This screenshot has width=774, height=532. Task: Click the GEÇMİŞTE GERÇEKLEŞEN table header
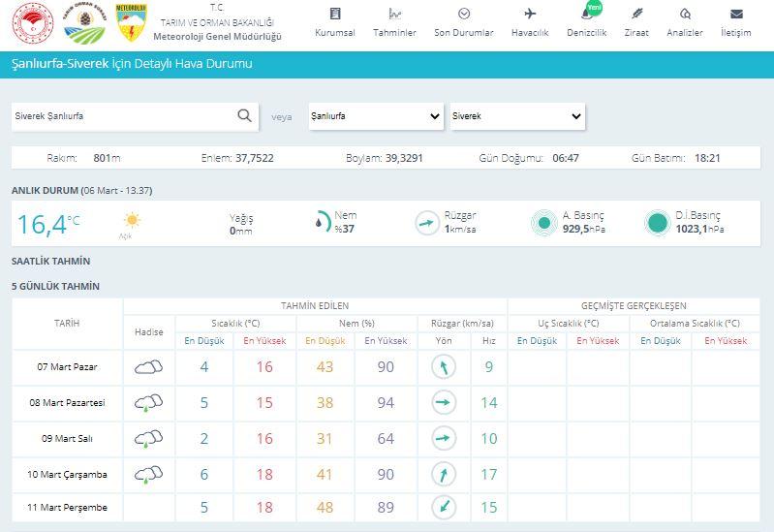[x=634, y=306]
